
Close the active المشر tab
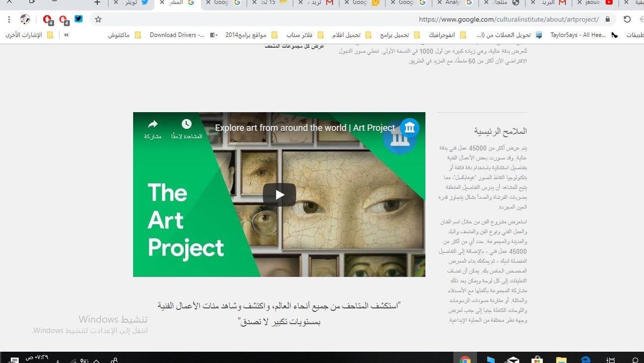click(163, 3)
